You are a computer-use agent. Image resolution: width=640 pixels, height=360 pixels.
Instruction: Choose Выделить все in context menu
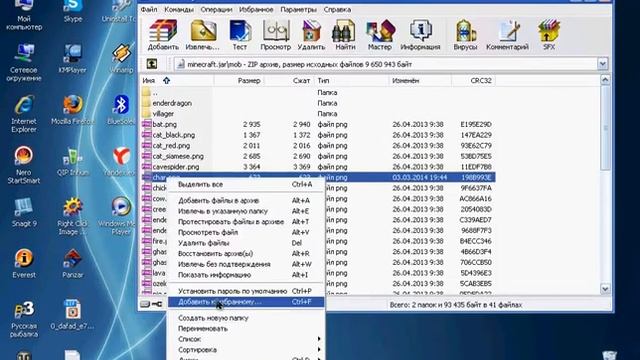pos(246,184)
